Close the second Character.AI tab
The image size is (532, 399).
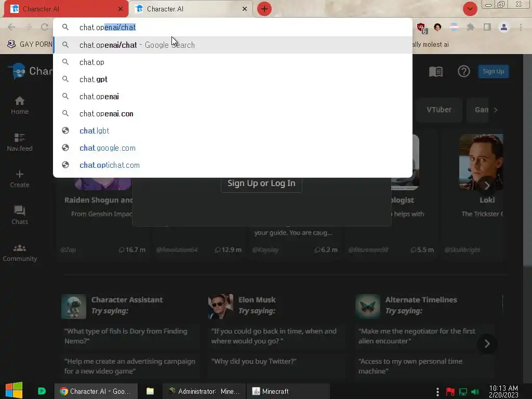245,9
